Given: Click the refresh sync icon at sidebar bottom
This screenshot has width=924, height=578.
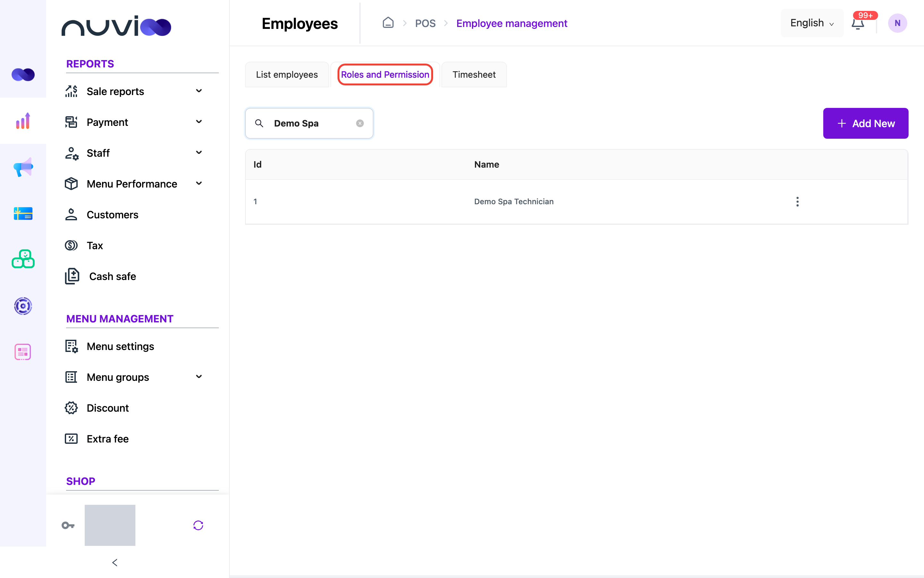Looking at the screenshot, I should point(198,525).
